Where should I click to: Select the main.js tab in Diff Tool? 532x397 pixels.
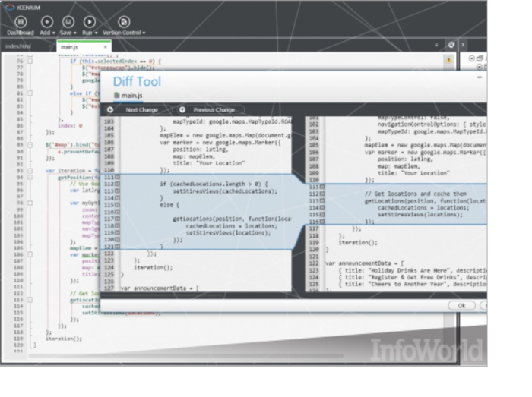click(x=128, y=96)
